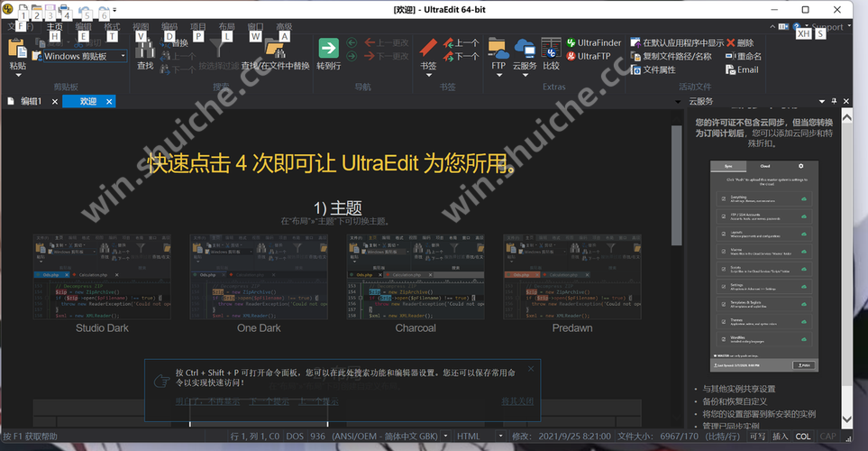Open the document tab list dropdown arrow
868x451 pixels.
coord(678,102)
